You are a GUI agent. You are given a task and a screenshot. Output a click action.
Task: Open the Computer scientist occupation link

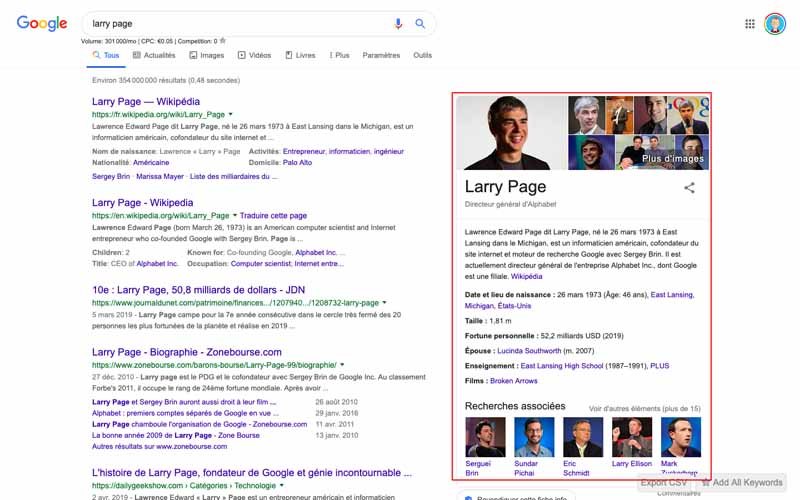[261, 264]
